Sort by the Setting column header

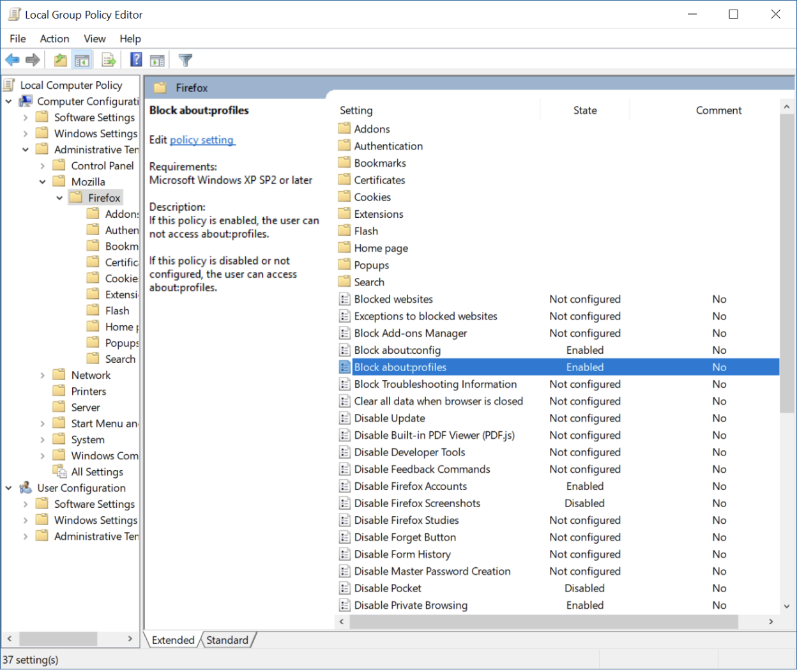[438, 111]
